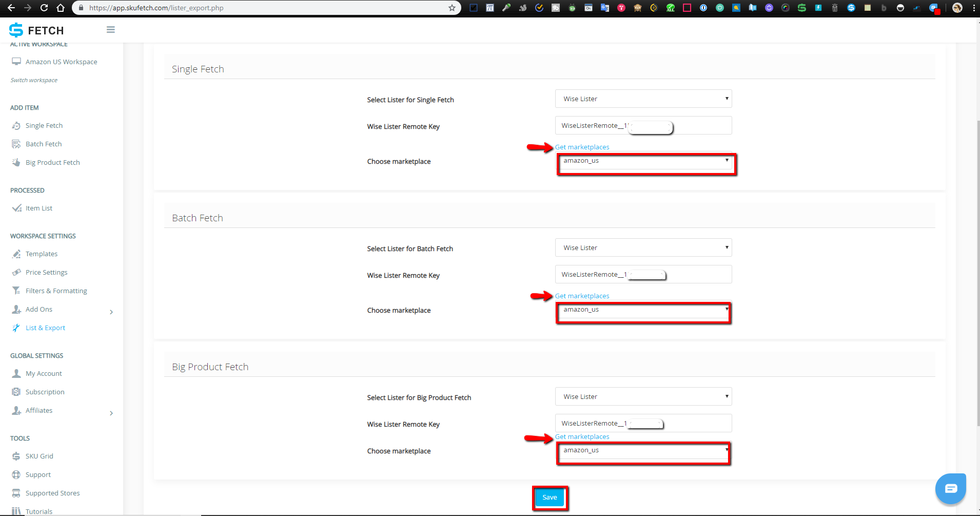Click Get marketplaces link under Batch Fetch

click(582, 296)
